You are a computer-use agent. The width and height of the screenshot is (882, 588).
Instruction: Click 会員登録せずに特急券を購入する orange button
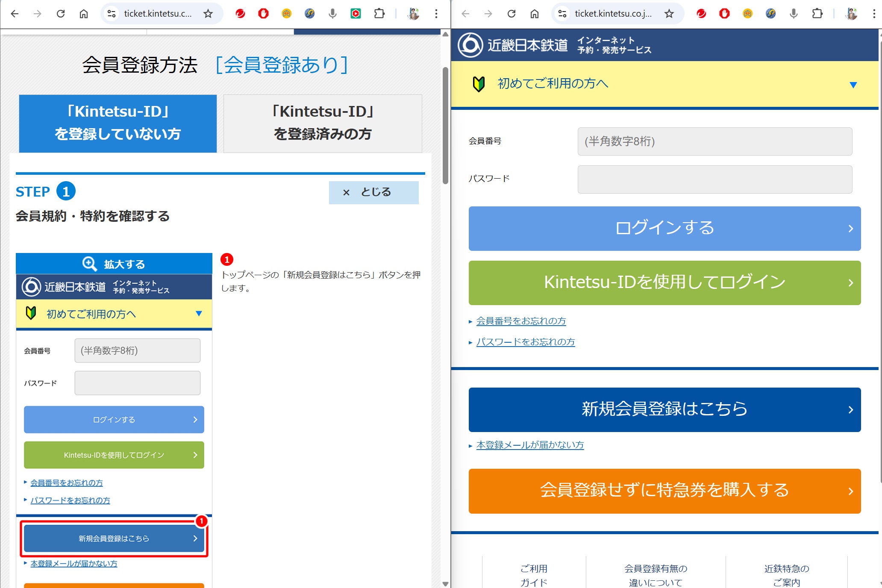tap(664, 491)
